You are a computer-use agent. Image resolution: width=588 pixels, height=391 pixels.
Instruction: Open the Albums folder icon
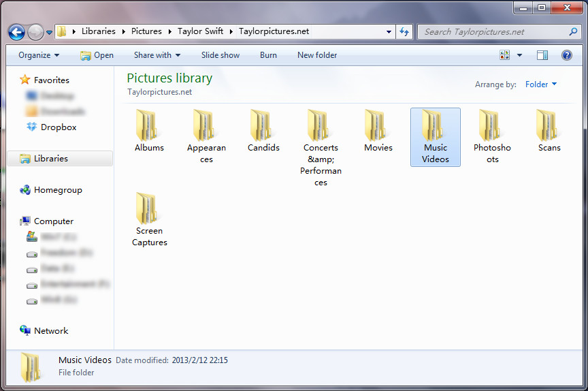[148, 126]
